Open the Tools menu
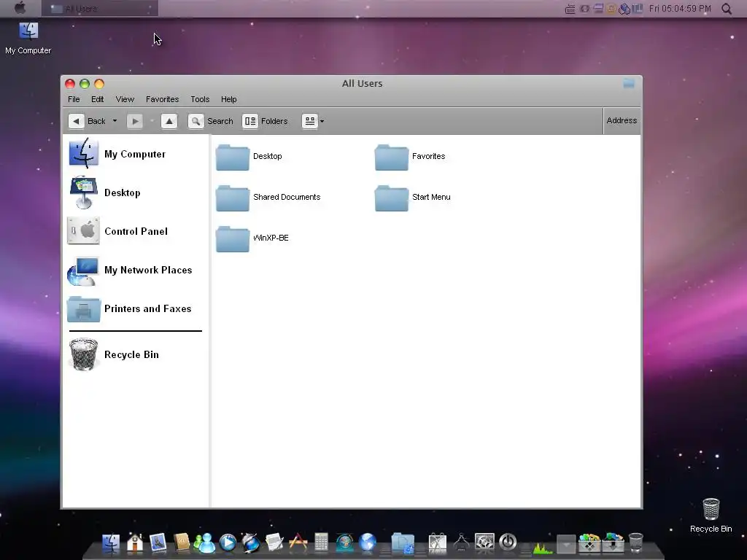747x560 pixels. pyautogui.click(x=200, y=99)
